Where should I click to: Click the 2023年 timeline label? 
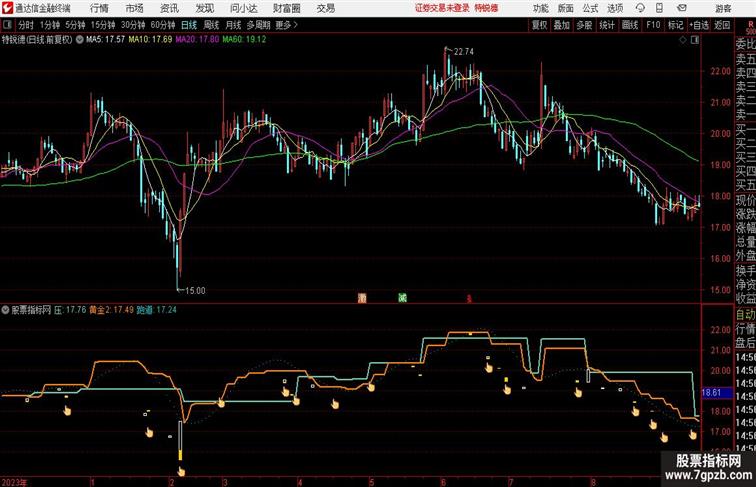14,482
